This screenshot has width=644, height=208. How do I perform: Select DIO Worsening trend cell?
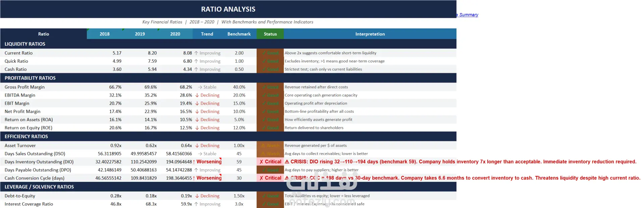[207, 162]
